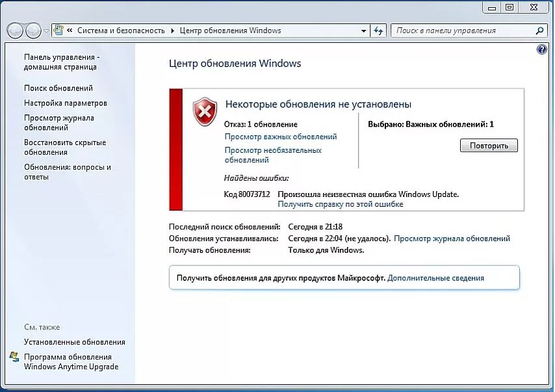The image size is (555, 392).
Task: Open 'Установленные обновления' in See also
Action: pyautogui.click(x=75, y=342)
